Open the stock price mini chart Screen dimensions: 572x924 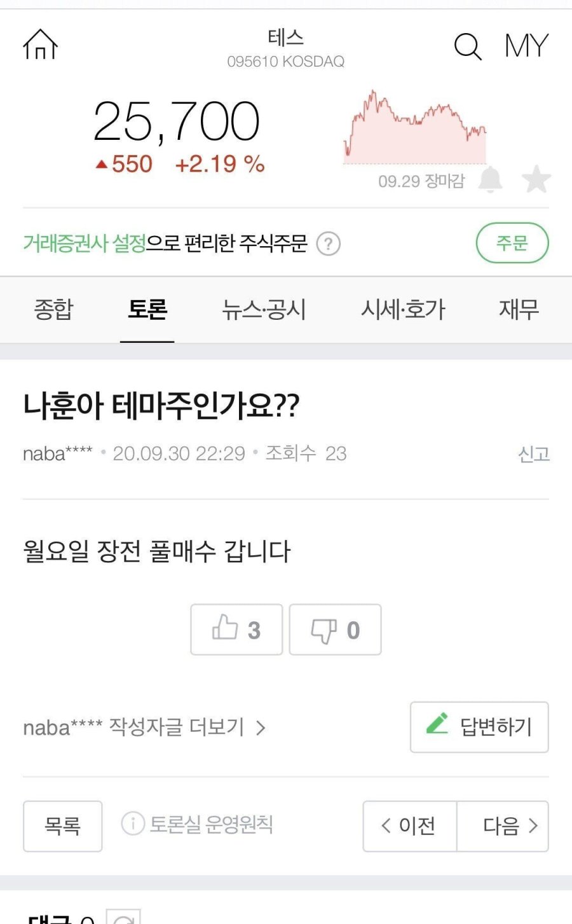tap(415, 128)
